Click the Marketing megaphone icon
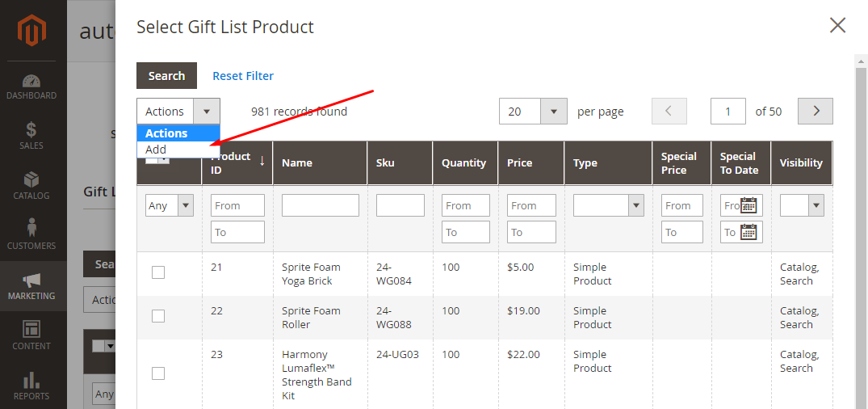 [x=31, y=280]
